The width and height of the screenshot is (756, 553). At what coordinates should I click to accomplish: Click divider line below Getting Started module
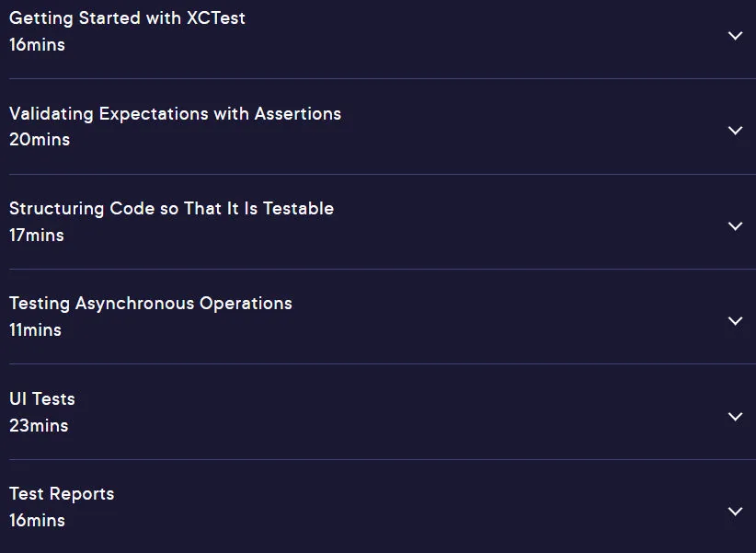pos(383,78)
